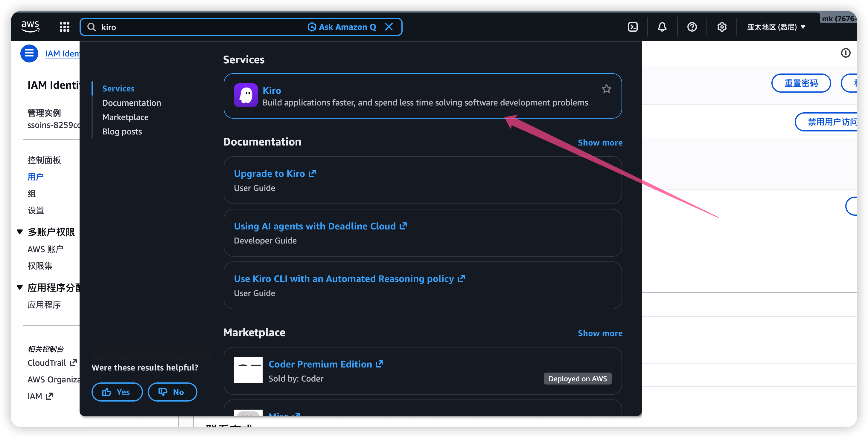
Task: Open AWS 账户 in the sidebar
Action: tap(45, 249)
